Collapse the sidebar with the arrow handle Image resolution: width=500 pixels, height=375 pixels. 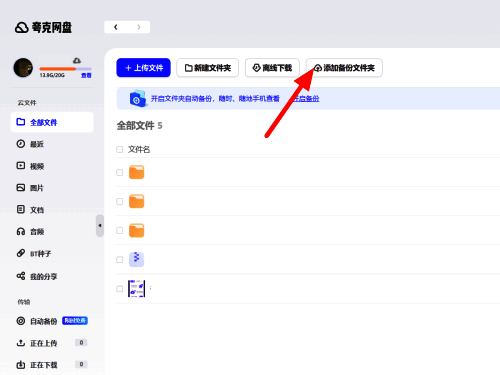coord(100,226)
